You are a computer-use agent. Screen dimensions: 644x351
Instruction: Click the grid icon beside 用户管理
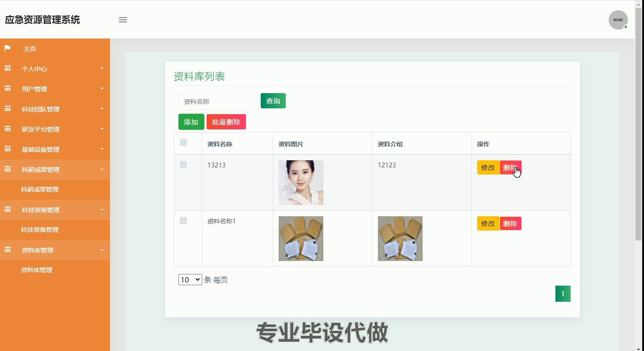coord(8,89)
